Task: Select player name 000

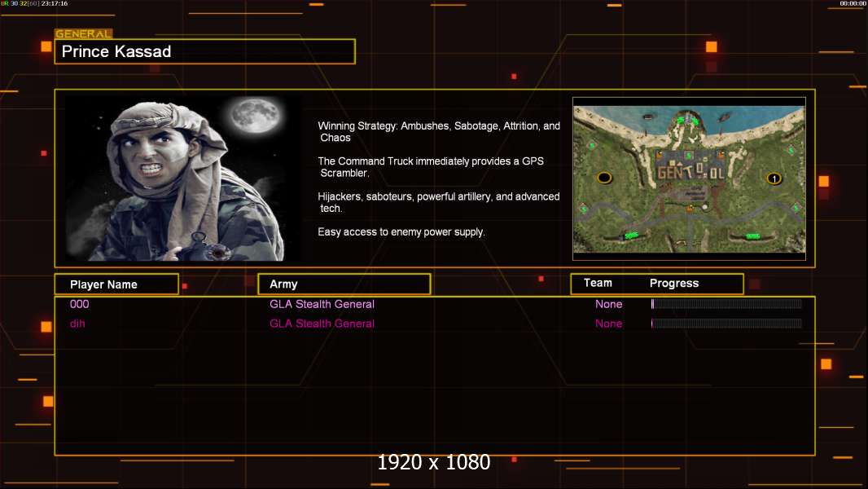Action: [79, 304]
